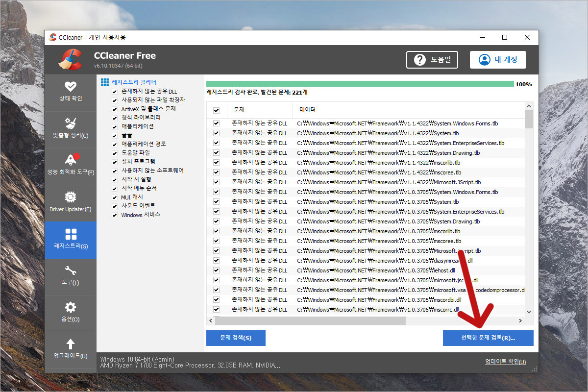The width and height of the screenshot is (588, 392).
Task: Toggle select-all checkbox in results header
Action: point(216,110)
